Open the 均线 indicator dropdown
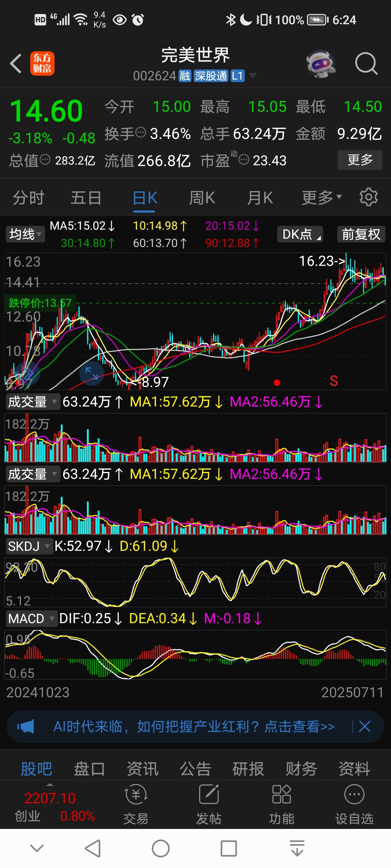Screen dimensions: 391x868 click(25, 234)
